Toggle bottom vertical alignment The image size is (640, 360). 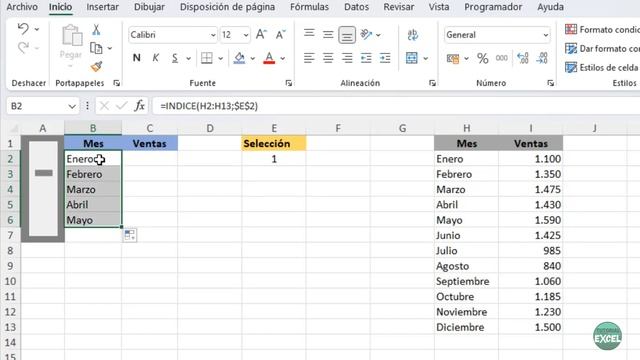(x=347, y=35)
